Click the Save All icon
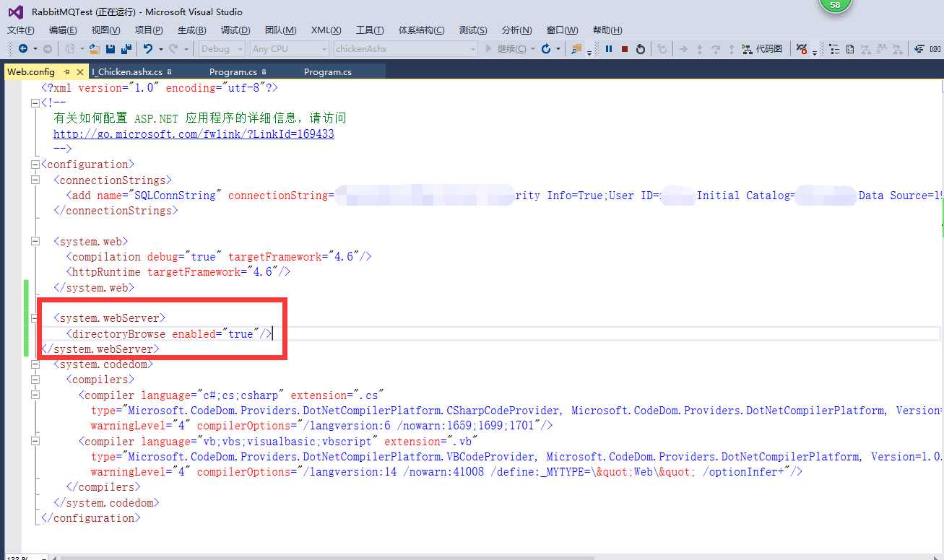The image size is (944, 560). (x=126, y=49)
